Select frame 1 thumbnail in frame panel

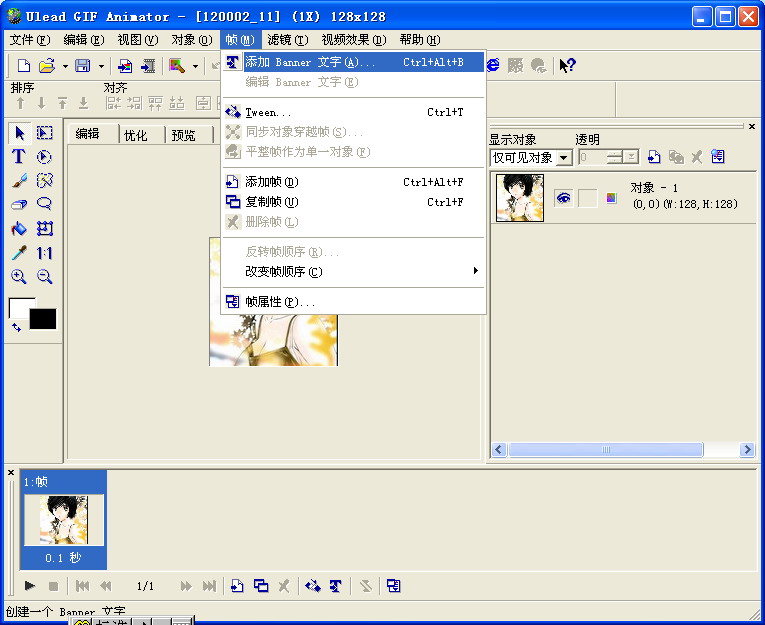pos(63,520)
